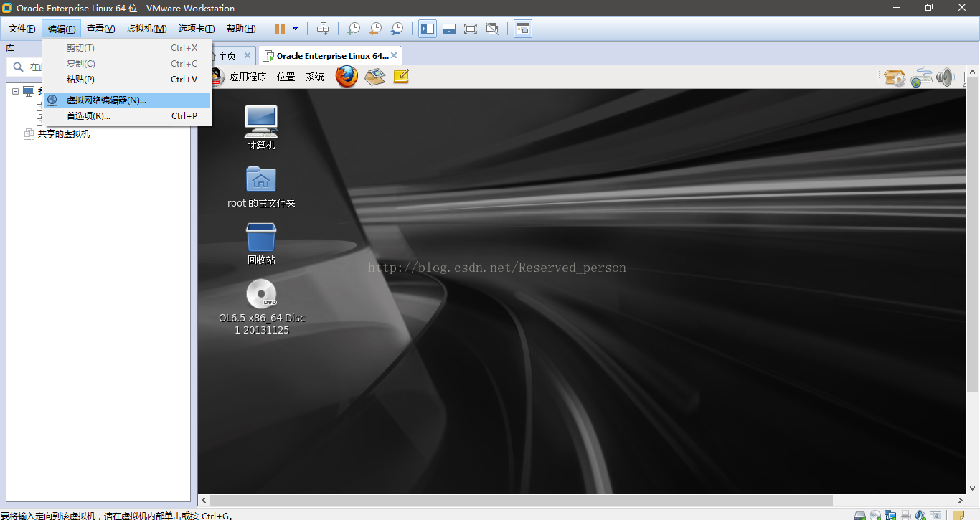Collapse the top library tree node
The height and width of the screenshot is (520, 980).
click(x=16, y=91)
